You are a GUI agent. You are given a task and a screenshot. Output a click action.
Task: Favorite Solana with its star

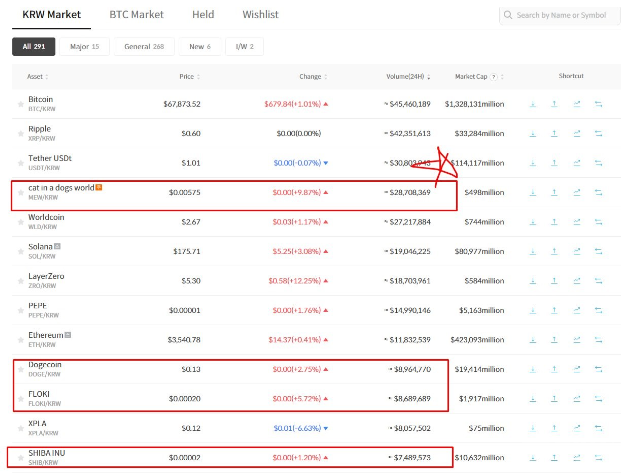pyautogui.click(x=20, y=252)
